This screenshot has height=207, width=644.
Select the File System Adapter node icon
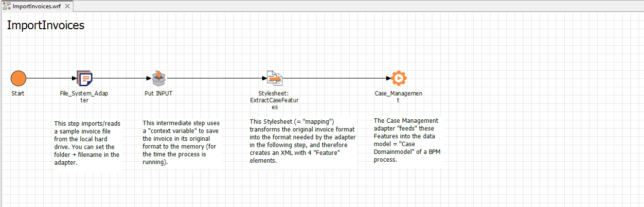point(85,78)
